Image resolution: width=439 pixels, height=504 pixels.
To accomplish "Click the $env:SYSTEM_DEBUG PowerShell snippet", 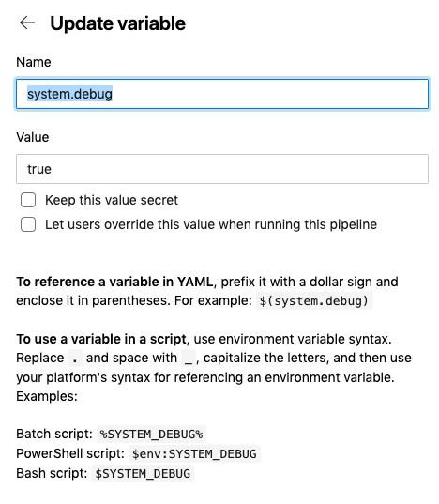I will point(194,454).
